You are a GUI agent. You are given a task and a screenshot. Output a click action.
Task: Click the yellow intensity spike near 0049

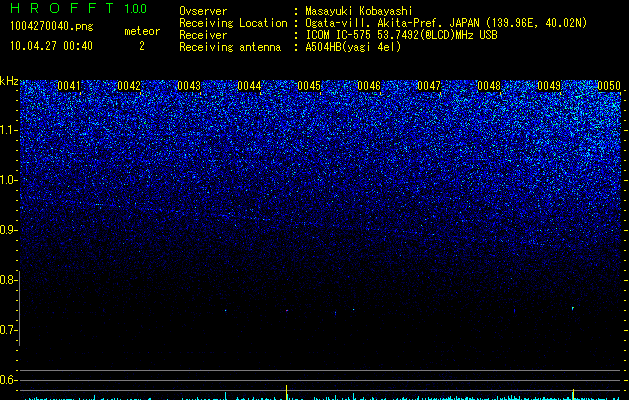(x=573, y=394)
